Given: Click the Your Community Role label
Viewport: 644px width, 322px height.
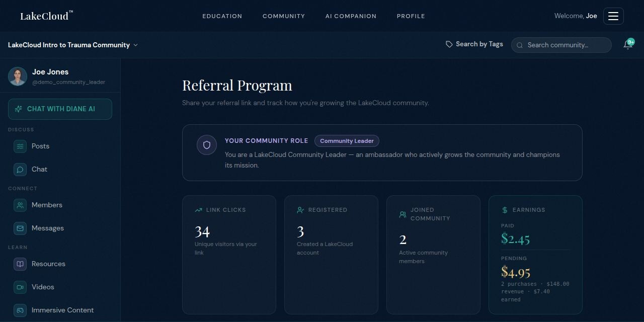Looking at the screenshot, I should click(266, 141).
